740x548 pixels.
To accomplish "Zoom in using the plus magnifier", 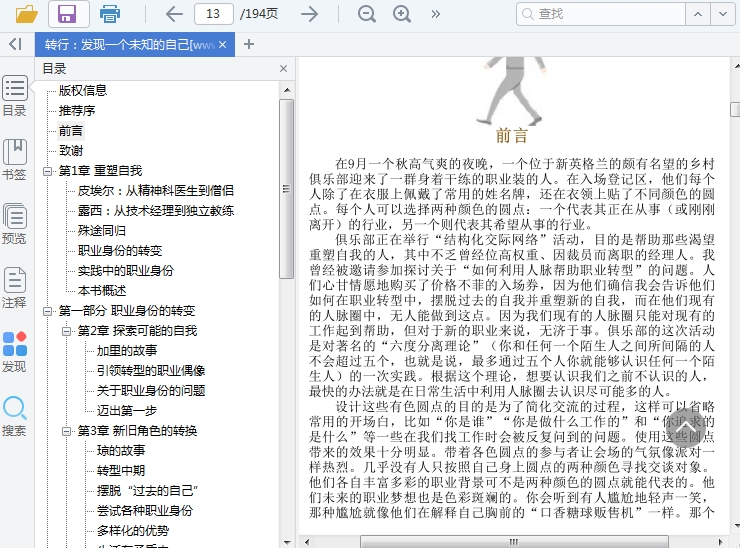I will pos(402,14).
